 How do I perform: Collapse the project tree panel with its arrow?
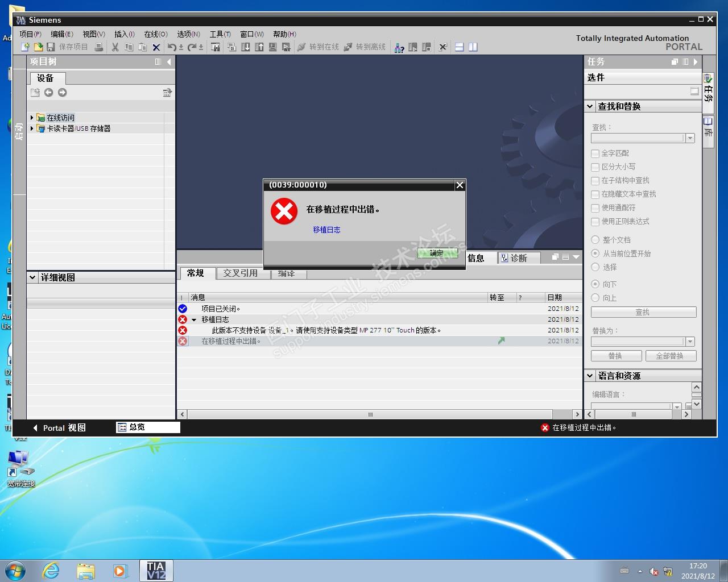tap(169, 62)
